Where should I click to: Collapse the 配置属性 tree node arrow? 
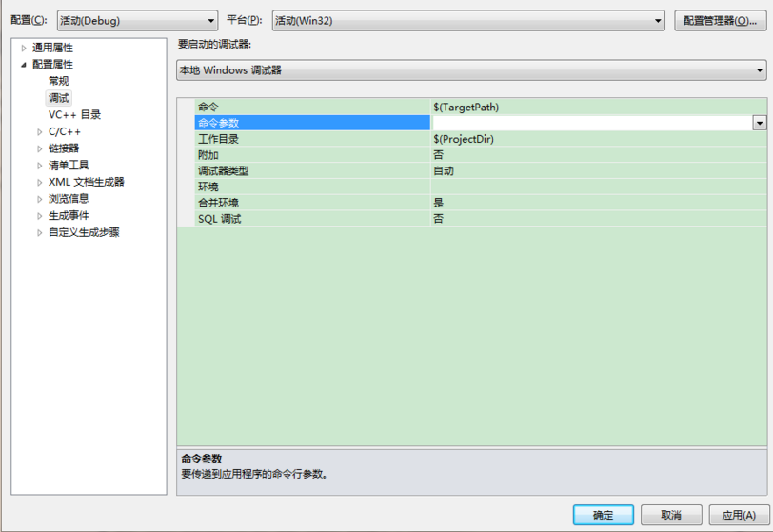tap(23, 65)
